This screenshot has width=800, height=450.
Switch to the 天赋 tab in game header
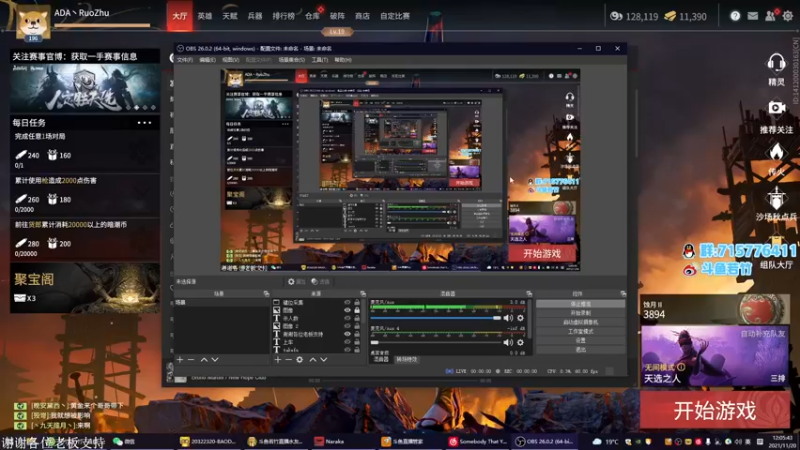click(230, 16)
